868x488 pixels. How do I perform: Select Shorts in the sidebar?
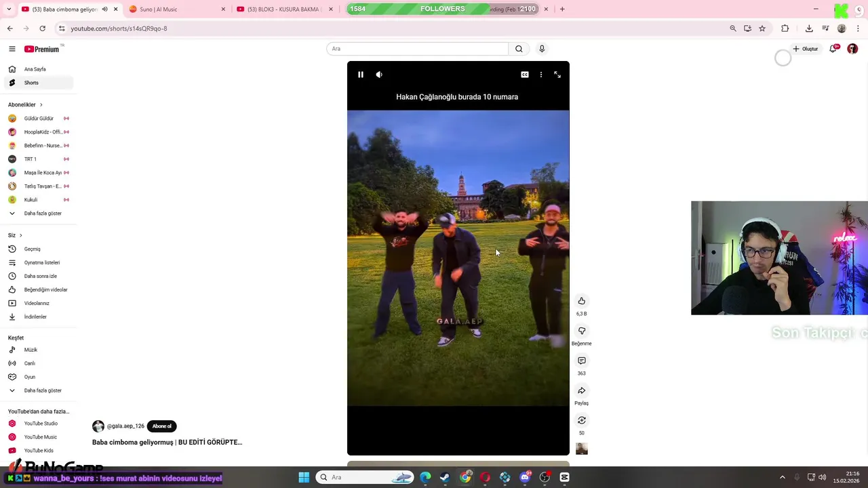click(38, 83)
